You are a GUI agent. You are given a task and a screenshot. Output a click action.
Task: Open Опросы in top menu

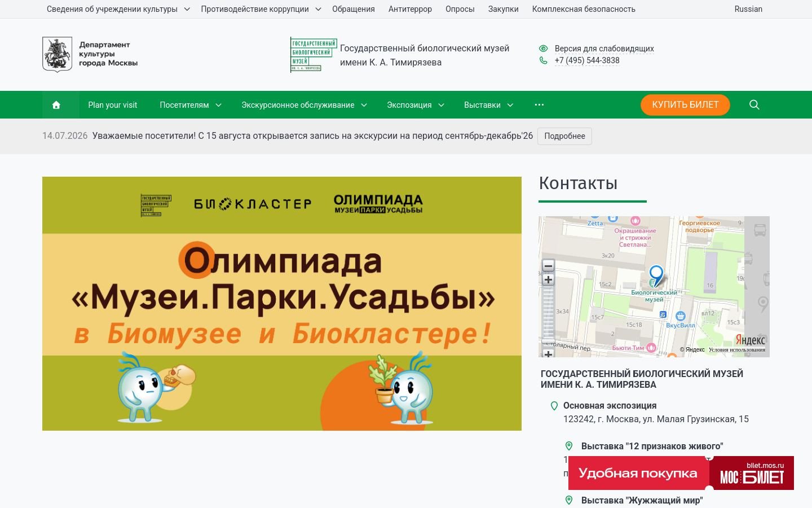460,9
